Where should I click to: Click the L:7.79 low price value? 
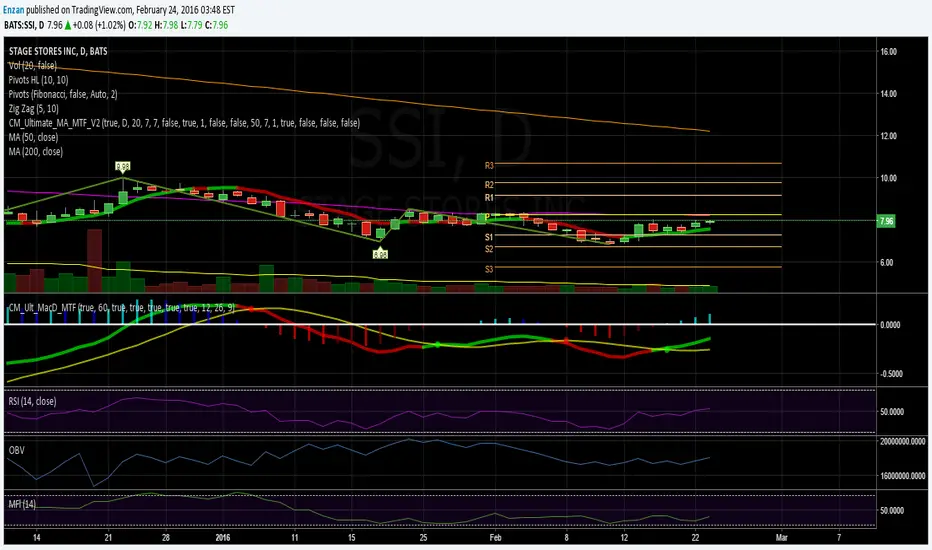click(191, 25)
